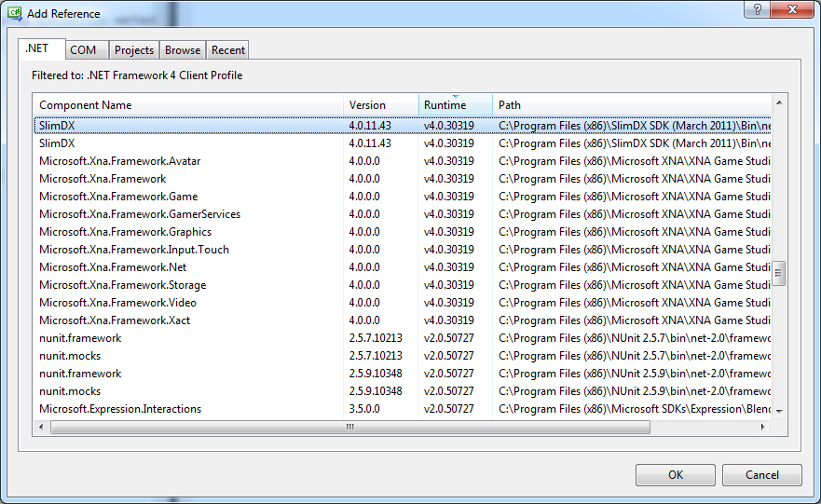This screenshot has height=504, width=821.
Task: Select nunit.framework version 2.5.9.10348
Action: [x=403, y=374]
